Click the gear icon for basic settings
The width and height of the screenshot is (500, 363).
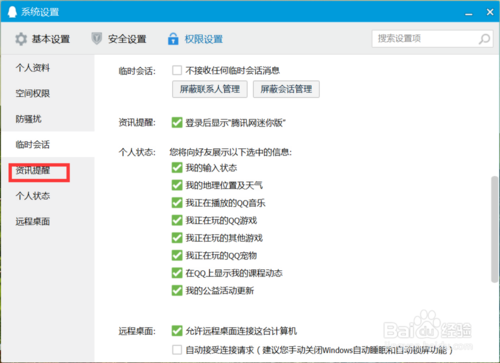tap(21, 39)
